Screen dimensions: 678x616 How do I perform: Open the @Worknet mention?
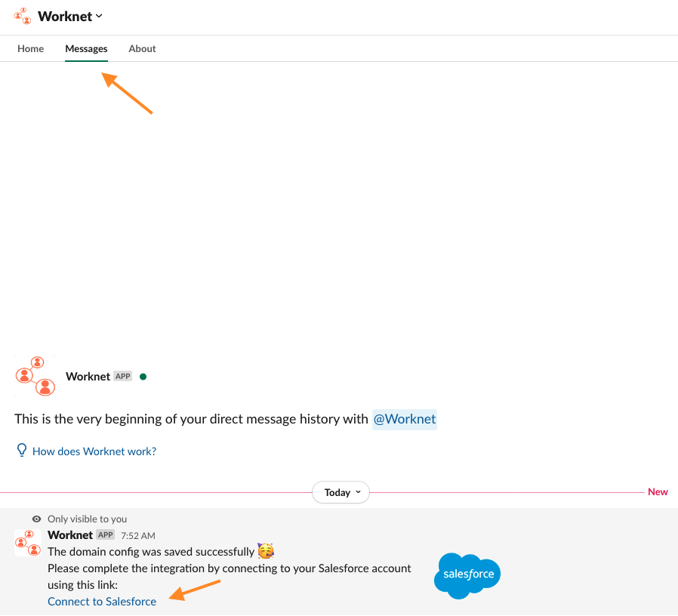click(404, 419)
